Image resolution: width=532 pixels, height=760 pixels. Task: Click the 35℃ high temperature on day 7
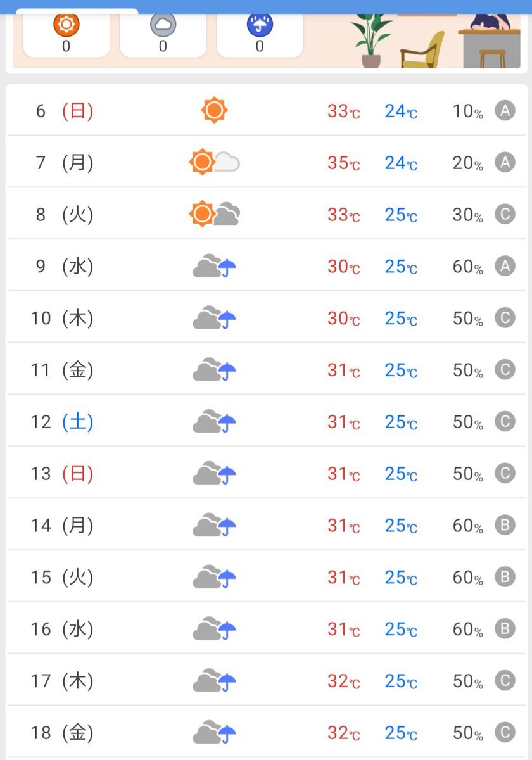(343, 163)
